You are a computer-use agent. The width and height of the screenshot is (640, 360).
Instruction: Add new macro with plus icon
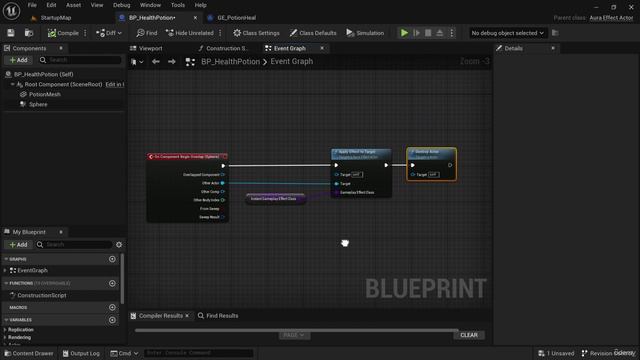[112, 307]
